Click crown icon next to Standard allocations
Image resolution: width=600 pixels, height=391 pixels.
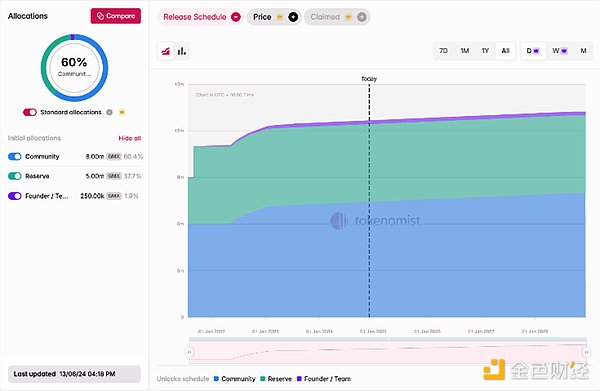(122, 112)
